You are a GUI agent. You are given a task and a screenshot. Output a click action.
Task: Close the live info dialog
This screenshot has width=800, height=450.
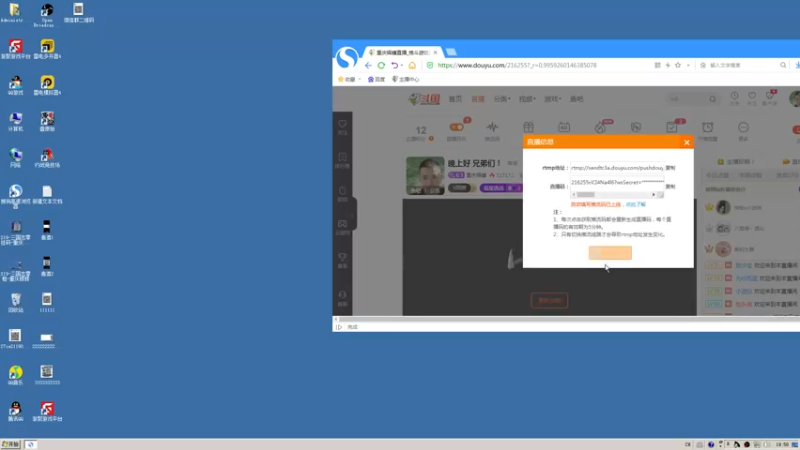687,142
